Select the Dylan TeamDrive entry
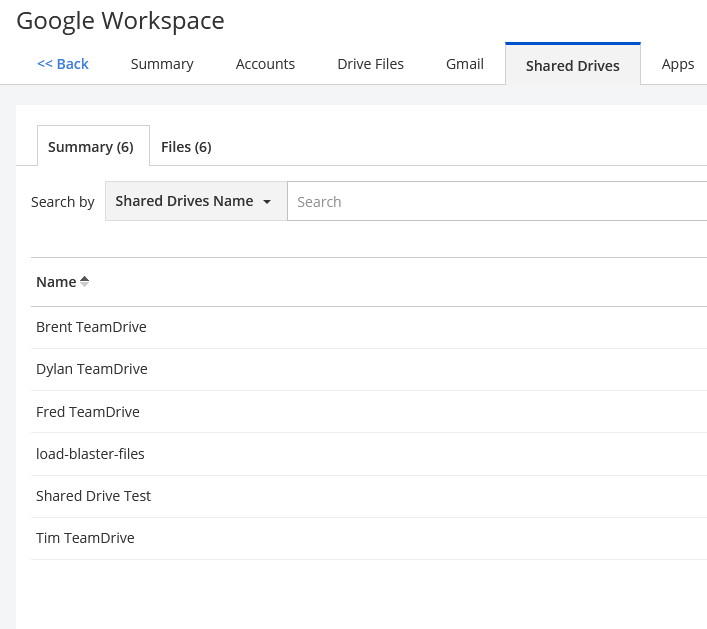This screenshot has width=707, height=629. pos(369,369)
